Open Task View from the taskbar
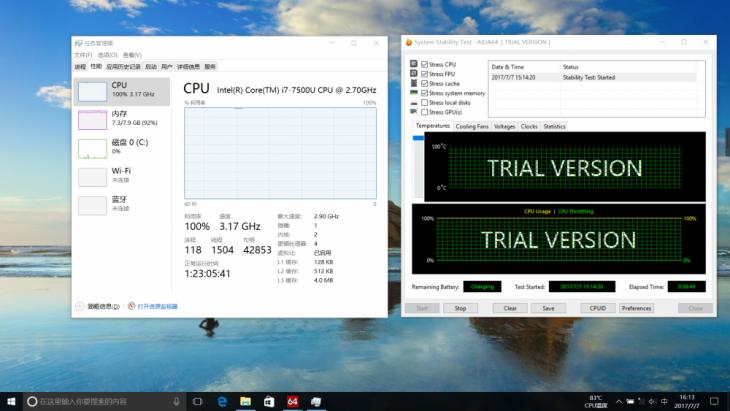This screenshot has width=730, height=411. 197,401
